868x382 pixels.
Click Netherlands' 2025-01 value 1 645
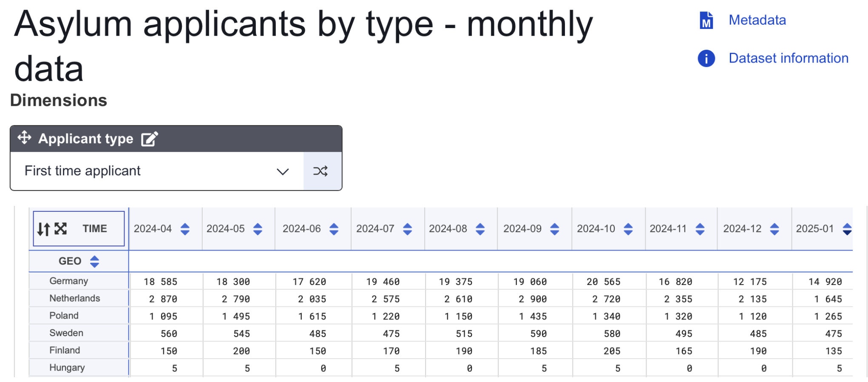(828, 299)
